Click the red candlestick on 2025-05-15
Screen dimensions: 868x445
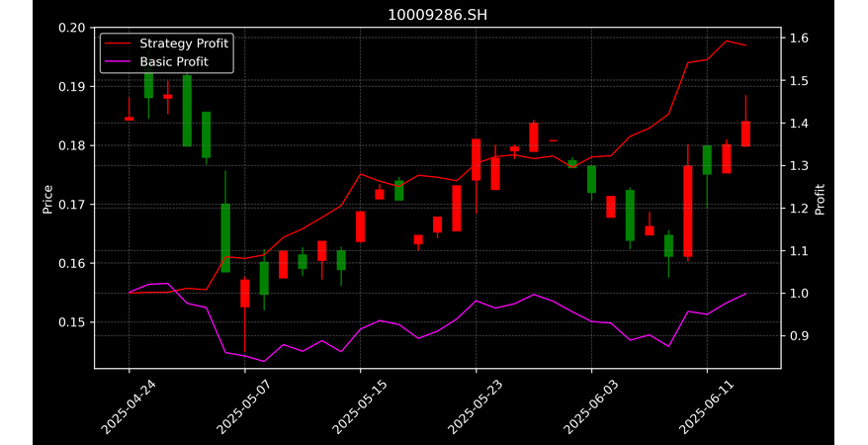(361, 226)
